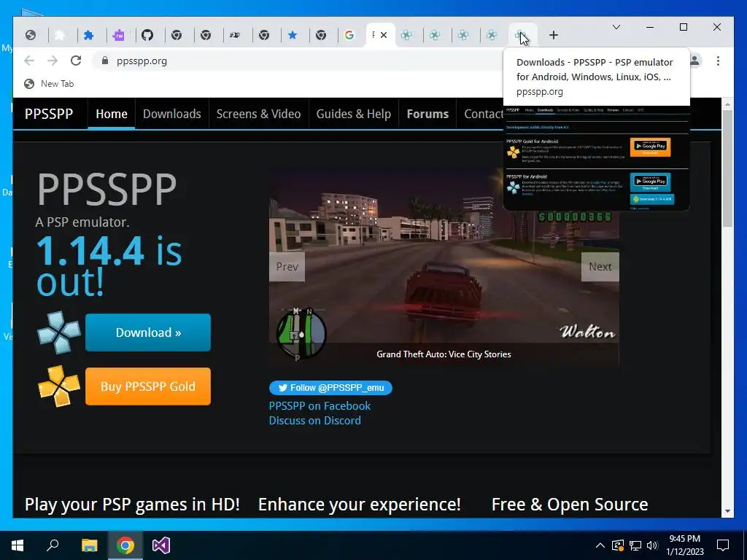Switch to the purple 'rw' extension tab
Image resolution: width=747 pixels, height=560 pixels.
[x=119, y=35]
